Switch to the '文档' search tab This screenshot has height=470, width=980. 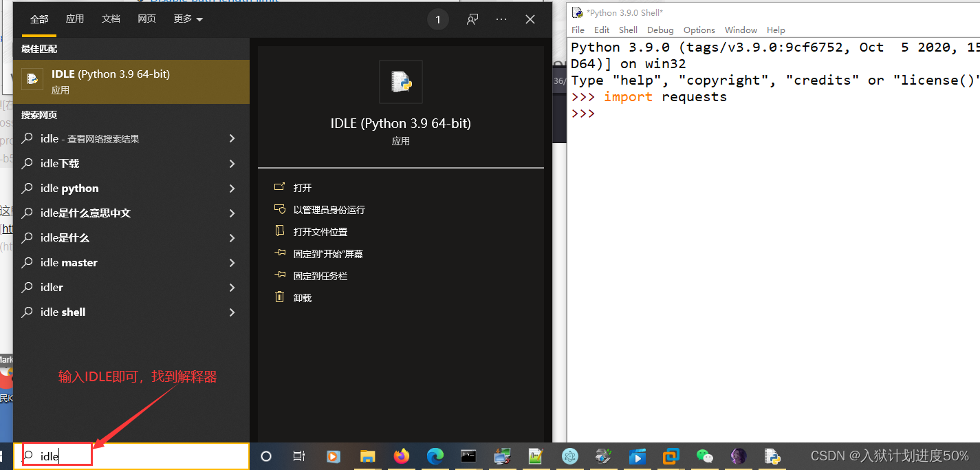point(111,19)
